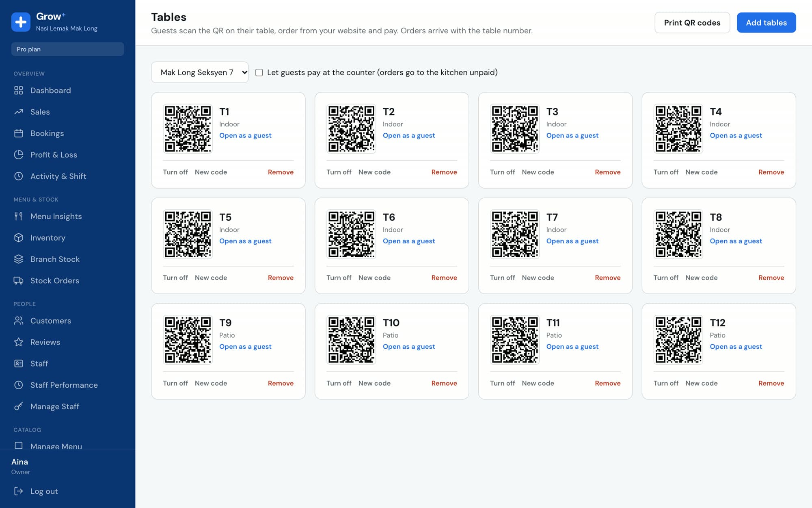The height and width of the screenshot is (508, 812).
Task: Remove table T10
Action: 444,383
